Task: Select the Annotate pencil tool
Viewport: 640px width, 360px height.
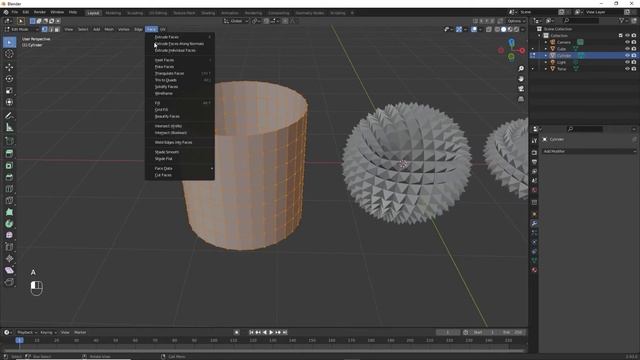Action: 9,116
